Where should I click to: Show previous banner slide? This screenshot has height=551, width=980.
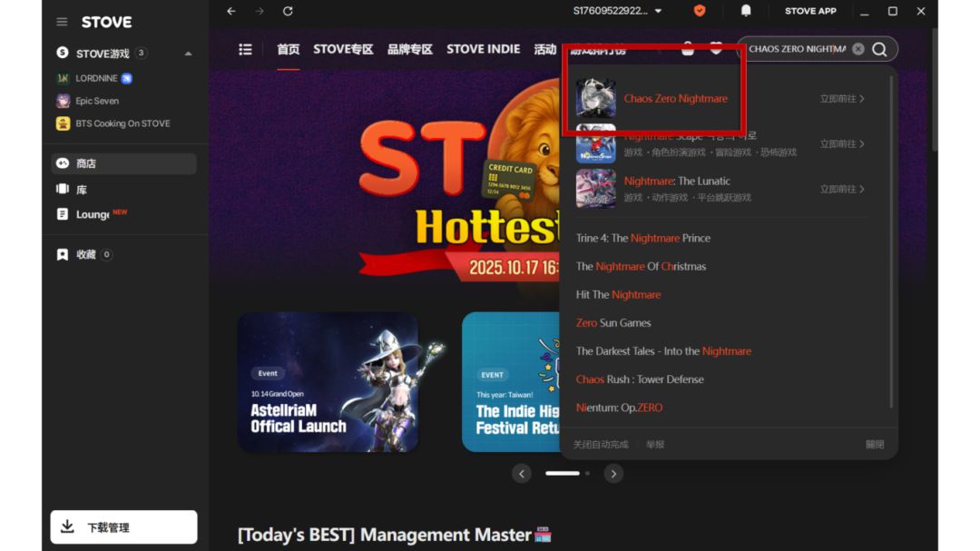522,474
